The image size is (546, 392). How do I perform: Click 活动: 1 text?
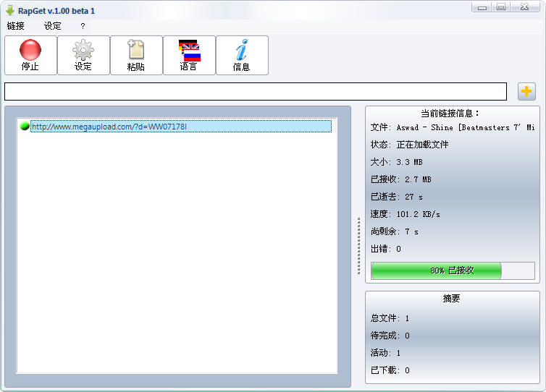click(385, 353)
